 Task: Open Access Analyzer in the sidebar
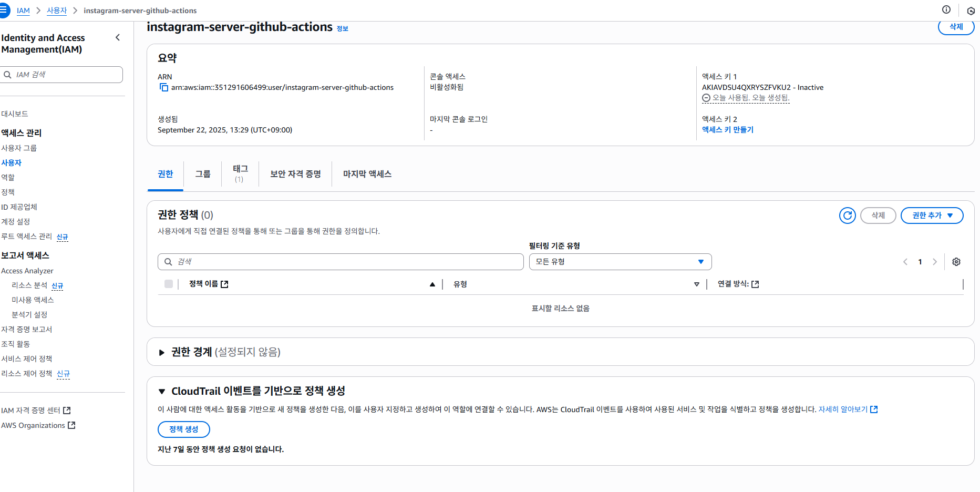(27, 271)
